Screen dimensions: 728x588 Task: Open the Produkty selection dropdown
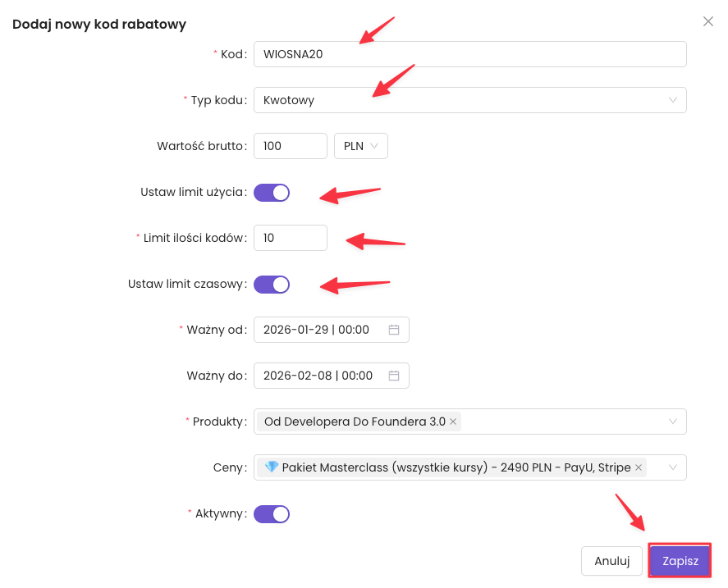tap(672, 422)
